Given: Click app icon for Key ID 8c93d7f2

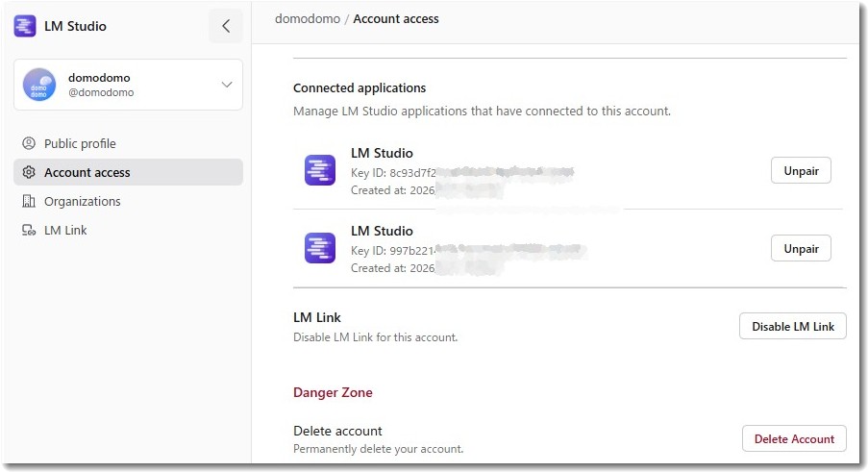Looking at the screenshot, I should tap(320, 170).
